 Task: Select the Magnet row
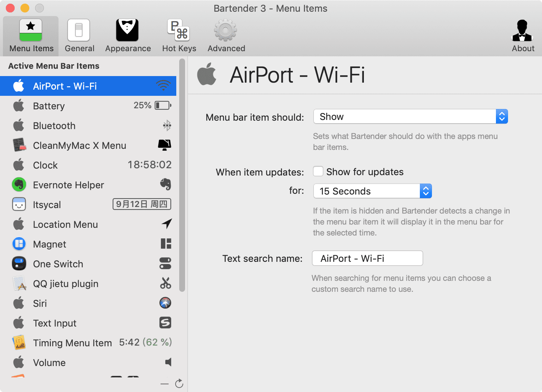tap(88, 244)
